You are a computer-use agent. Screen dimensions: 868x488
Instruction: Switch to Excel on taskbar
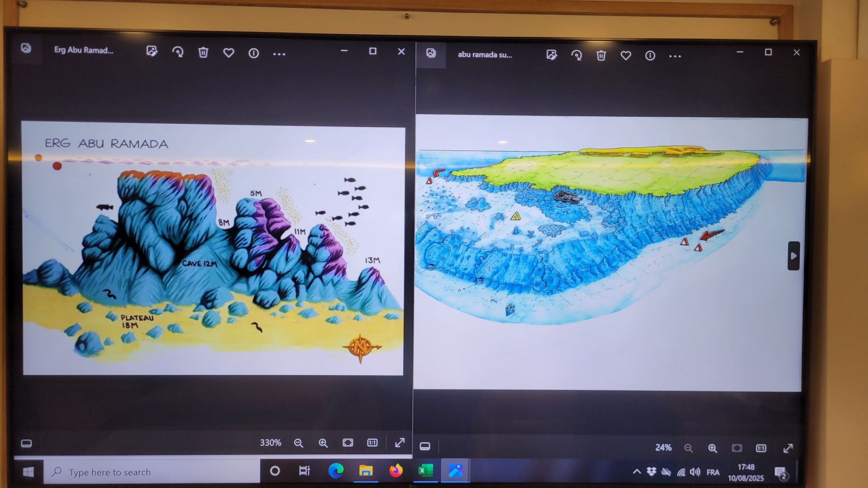425,471
